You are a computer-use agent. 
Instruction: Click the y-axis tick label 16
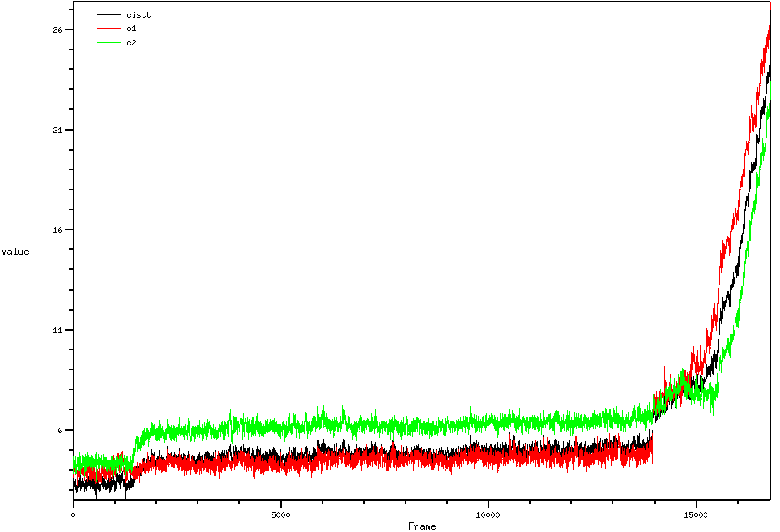pos(57,229)
